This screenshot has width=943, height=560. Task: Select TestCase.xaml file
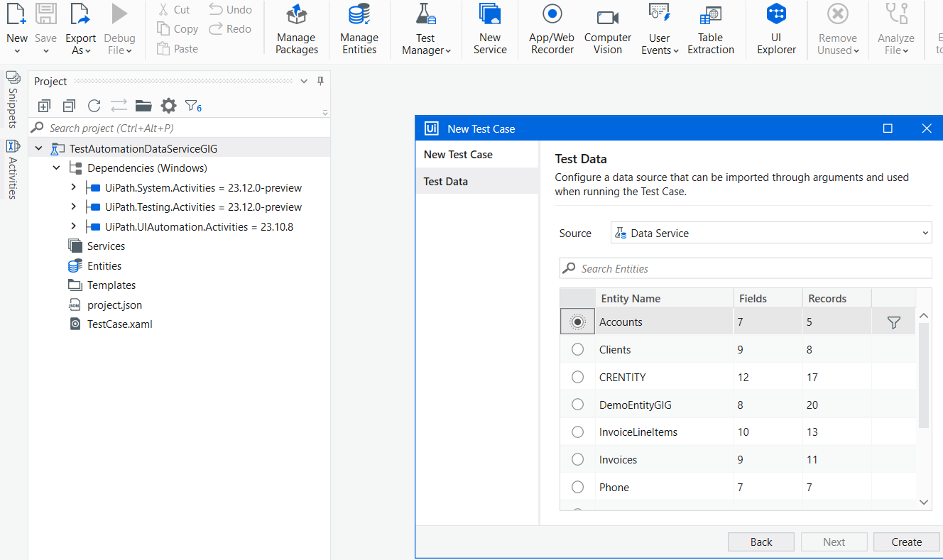tap(119, 324)
